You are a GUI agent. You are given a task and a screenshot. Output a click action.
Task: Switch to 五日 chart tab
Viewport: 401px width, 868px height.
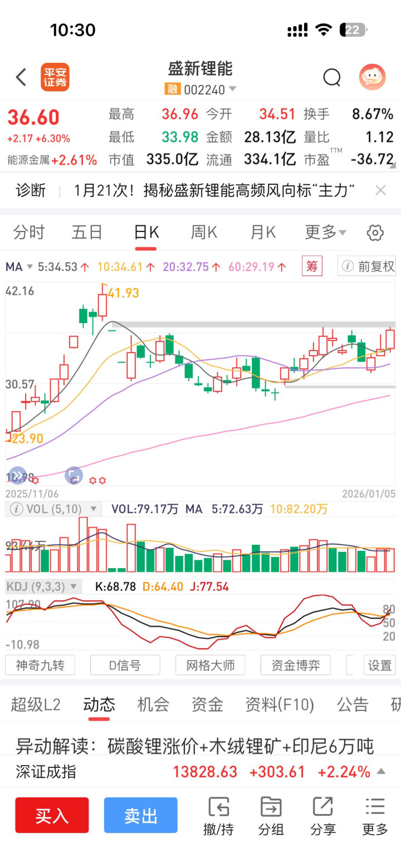[87, 233]
